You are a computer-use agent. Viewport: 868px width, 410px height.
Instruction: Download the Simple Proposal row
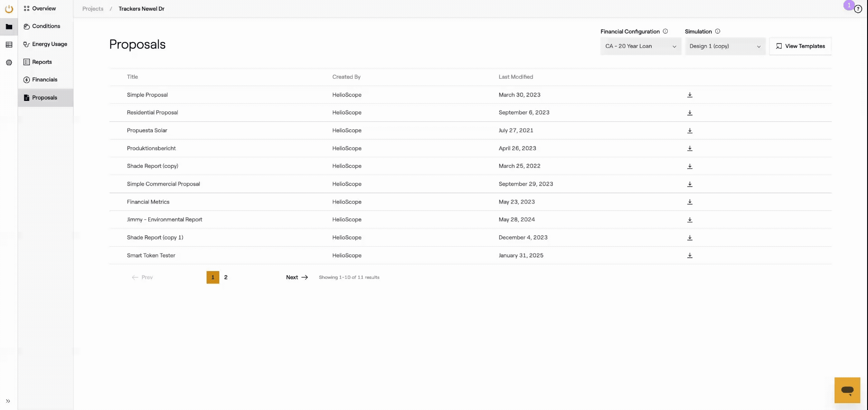click(689, 95)
